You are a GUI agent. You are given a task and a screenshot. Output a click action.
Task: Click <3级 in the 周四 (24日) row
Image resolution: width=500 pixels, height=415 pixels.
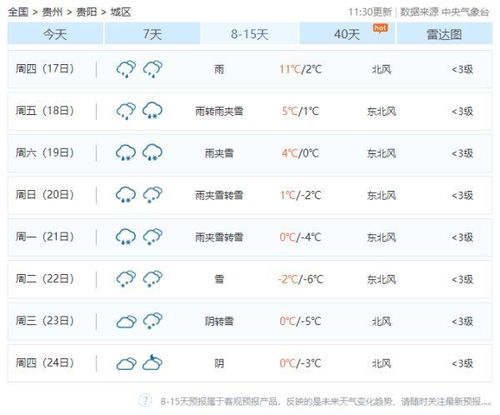463,363
